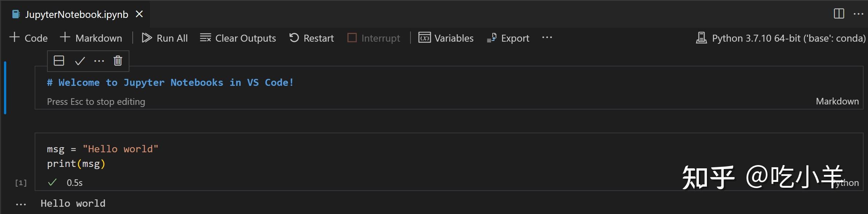This screenshot has width=868, height=214.
Task: Delete the welcome Markdown cell
Action: coord(117,61)
